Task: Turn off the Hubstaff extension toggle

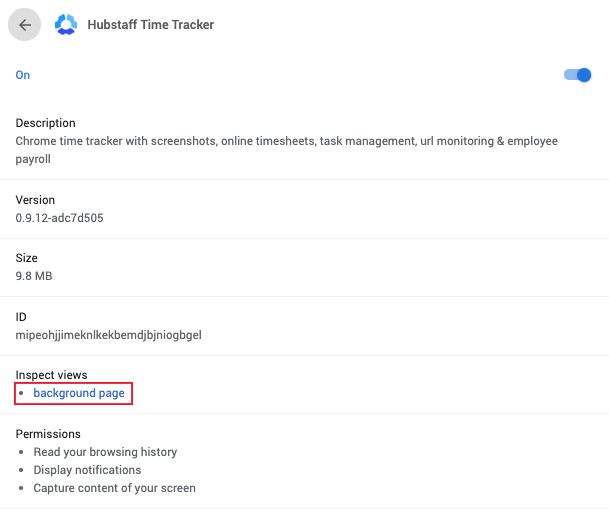Action: click(577, 75)
